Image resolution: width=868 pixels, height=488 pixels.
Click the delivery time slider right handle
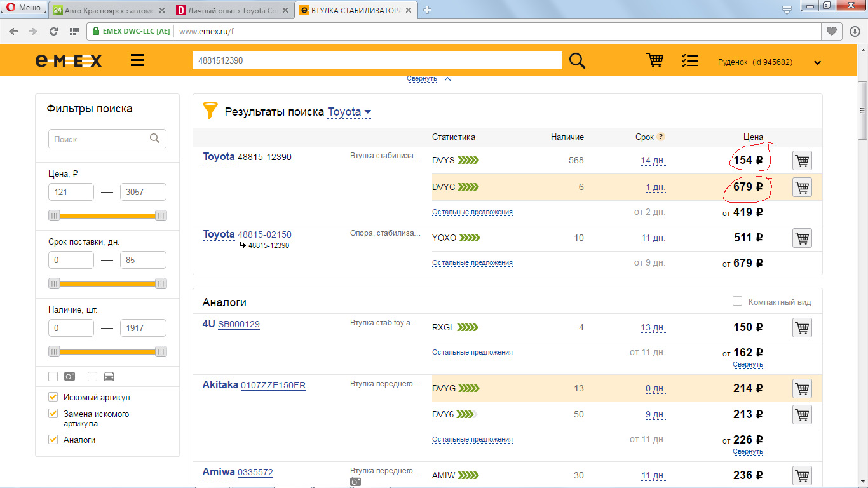click(x=161, y=283)
